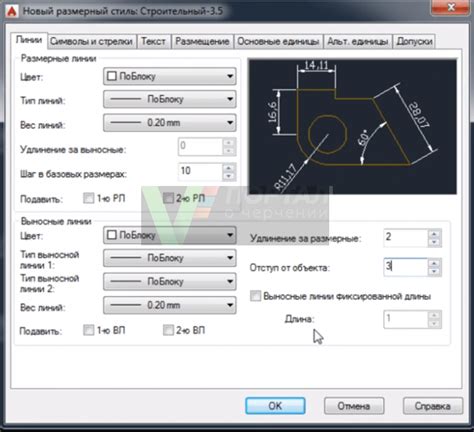Check the '1-ю ВП' suppress option
474x432 pixels.
[x=89, y=330]
